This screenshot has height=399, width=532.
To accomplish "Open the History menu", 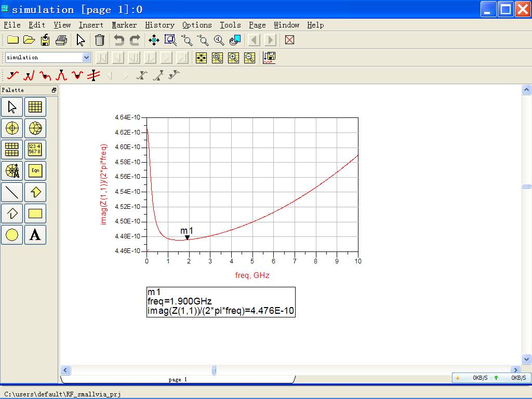I will [x=159, y=25].
